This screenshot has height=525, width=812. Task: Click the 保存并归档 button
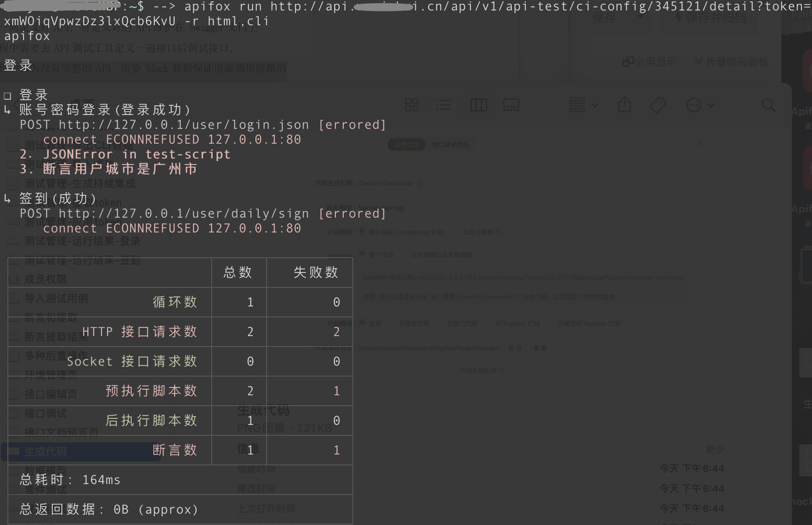(x=710, y=17)
